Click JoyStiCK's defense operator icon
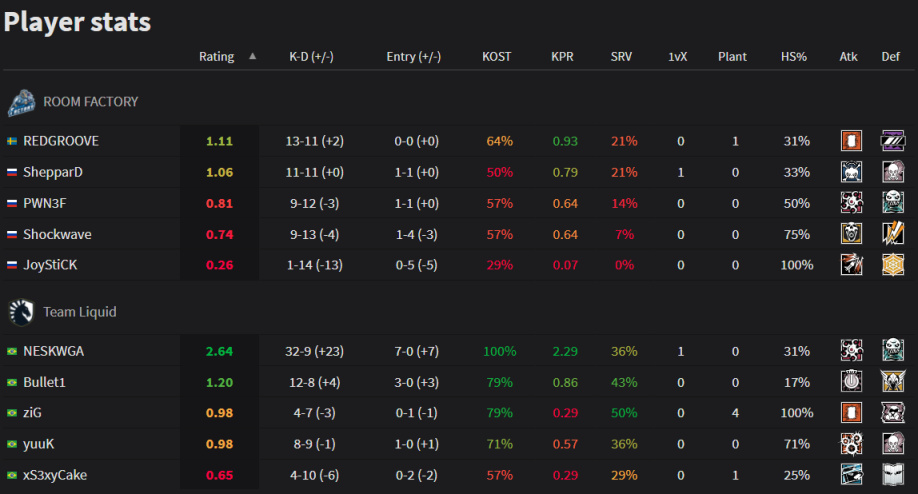The height and width of the screenshot is (494, 918). tap(892, 266)
